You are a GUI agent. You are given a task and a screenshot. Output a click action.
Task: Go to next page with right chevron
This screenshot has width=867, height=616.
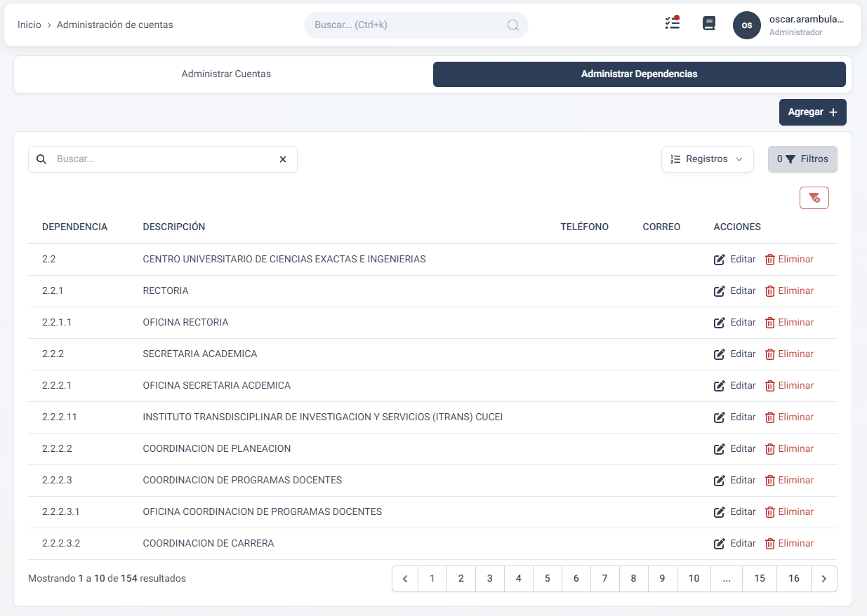click(x=823, y=579)
